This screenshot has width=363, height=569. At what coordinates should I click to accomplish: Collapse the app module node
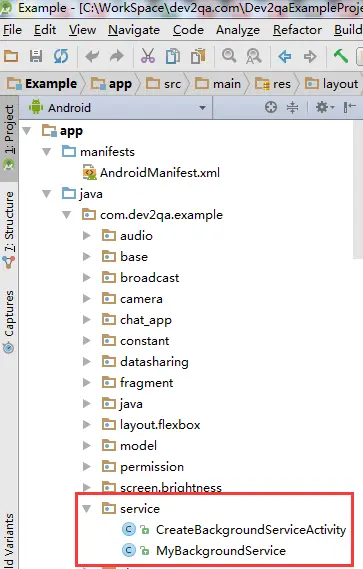27,131
